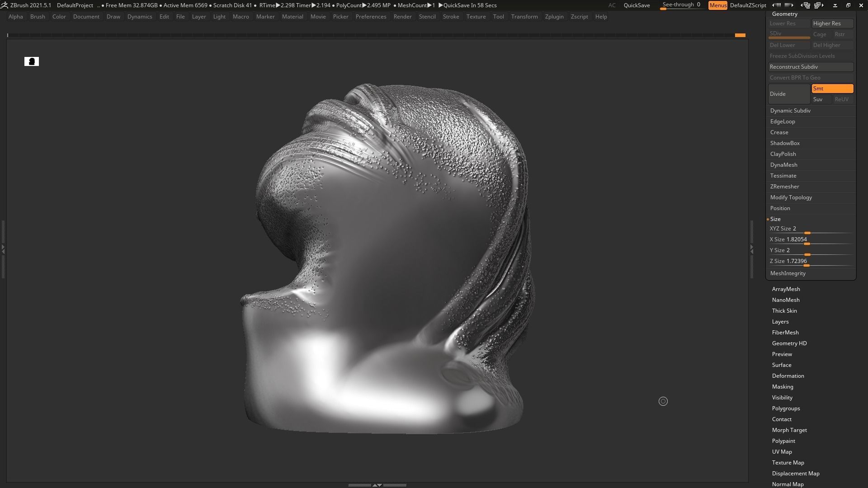
Task: Load the next UI colors with the right-arrow bars icon
Action: pos(789,5)
